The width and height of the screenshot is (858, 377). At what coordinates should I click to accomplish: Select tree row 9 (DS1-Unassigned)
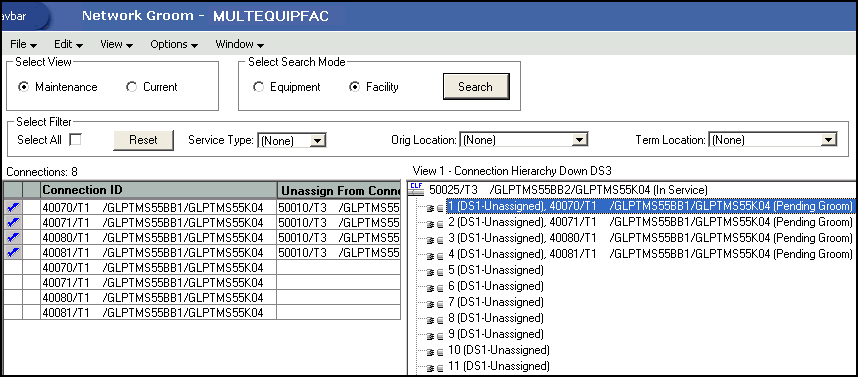(x=495, y=334)
